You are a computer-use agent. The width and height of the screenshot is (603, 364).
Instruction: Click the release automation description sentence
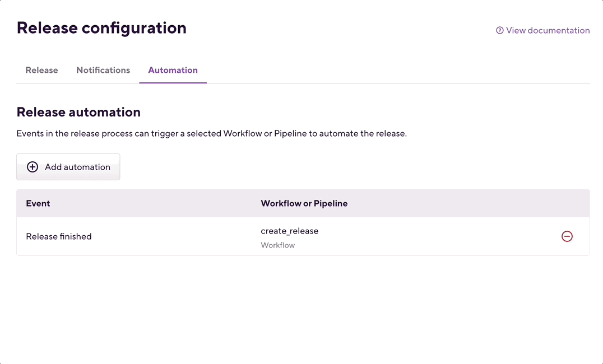(211, 134)
